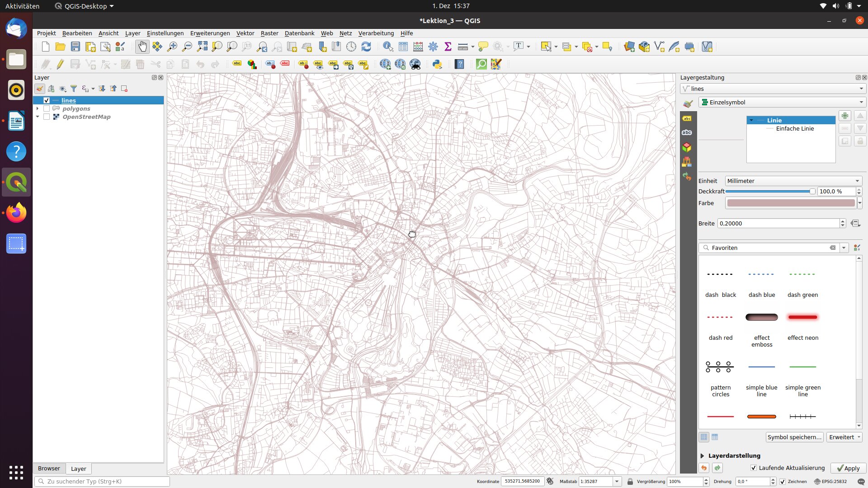Open the Python console icon

click(437, 64)
